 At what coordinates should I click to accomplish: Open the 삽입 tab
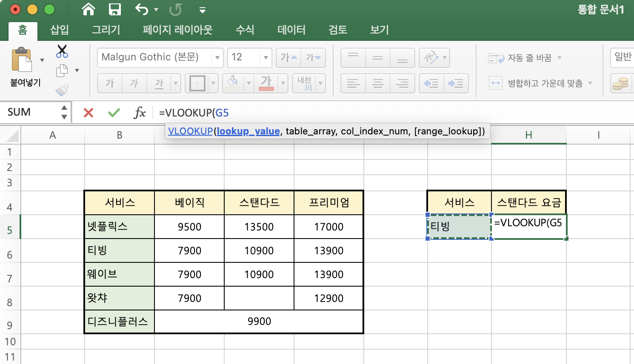[59, 30]
